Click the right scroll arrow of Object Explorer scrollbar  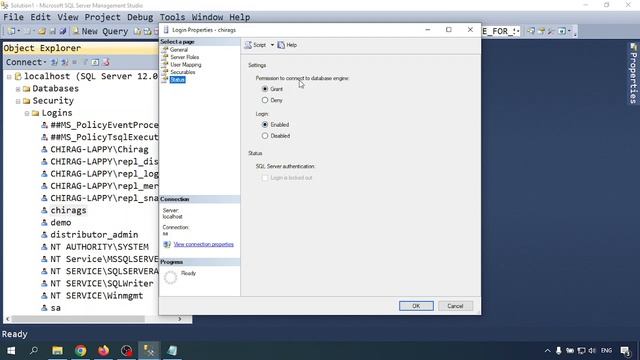pyautogui.click(x=180, y=319)
